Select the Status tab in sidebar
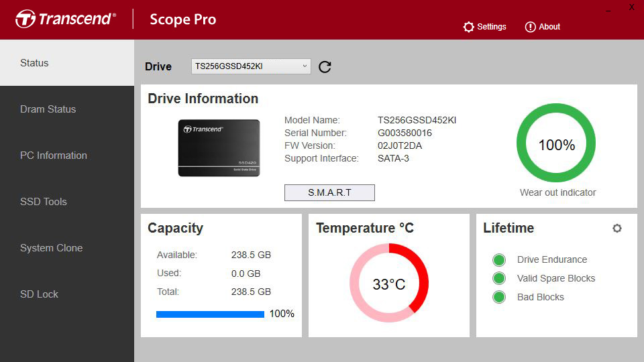 67,63
